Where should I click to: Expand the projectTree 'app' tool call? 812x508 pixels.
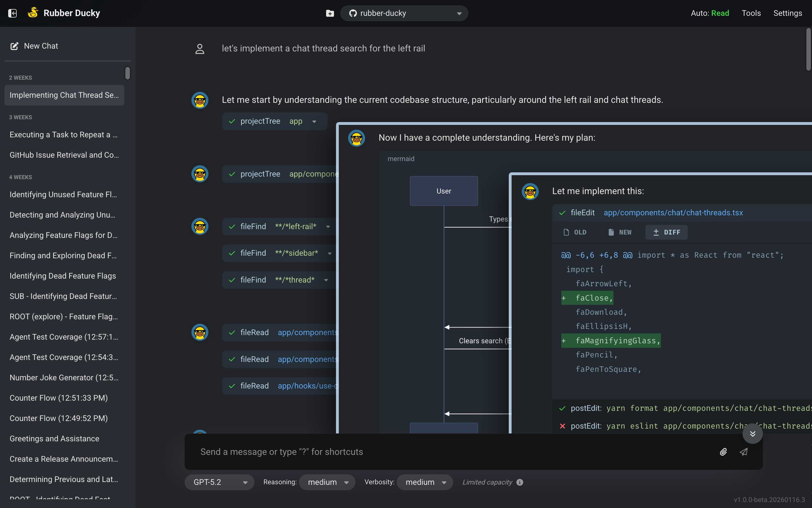[314, 121]
